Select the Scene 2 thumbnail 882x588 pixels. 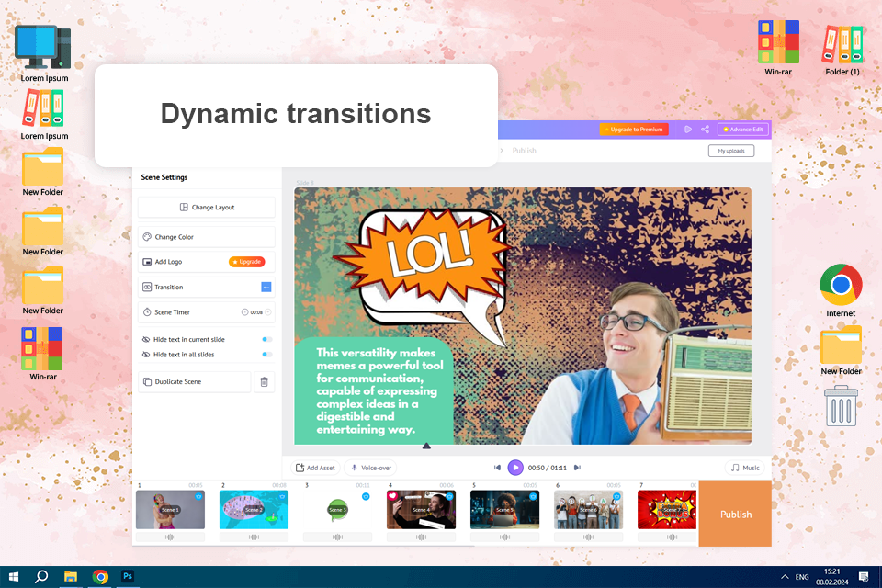254,510
